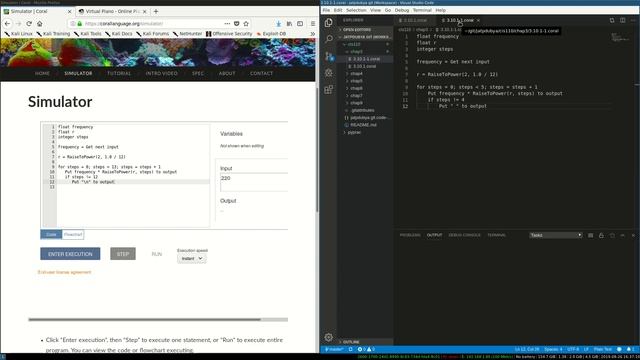Screen dimensions: 640x360
Task: Open a new Firefox tab
Action: pos(156,11)
